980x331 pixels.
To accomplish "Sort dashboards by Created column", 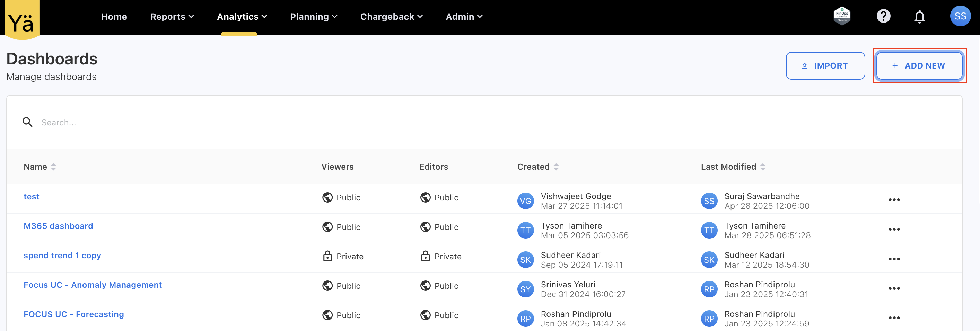I will click(x=556, y=167).
